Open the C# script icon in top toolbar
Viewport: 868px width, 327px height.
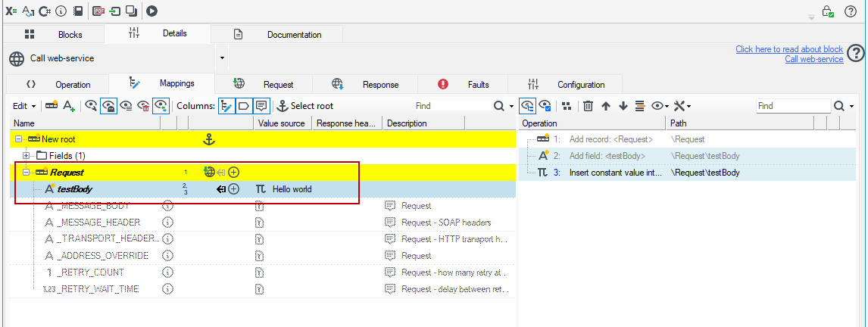point(45,11)
